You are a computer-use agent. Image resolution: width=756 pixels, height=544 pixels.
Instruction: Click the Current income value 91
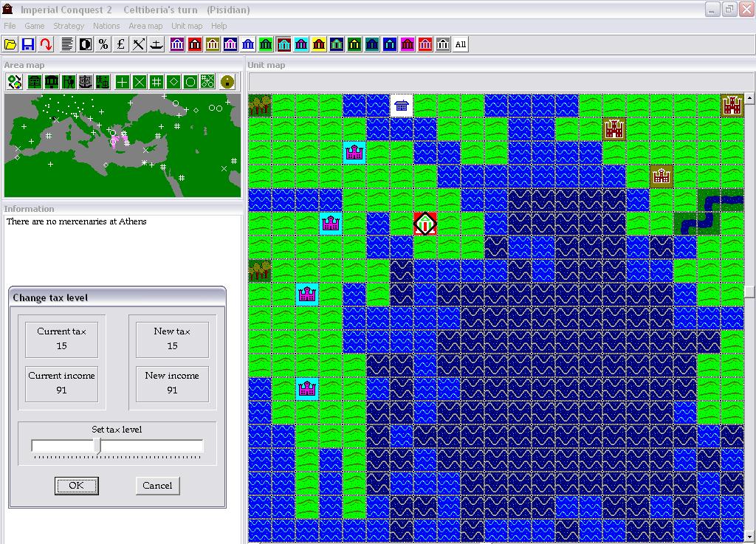[61, 390]
